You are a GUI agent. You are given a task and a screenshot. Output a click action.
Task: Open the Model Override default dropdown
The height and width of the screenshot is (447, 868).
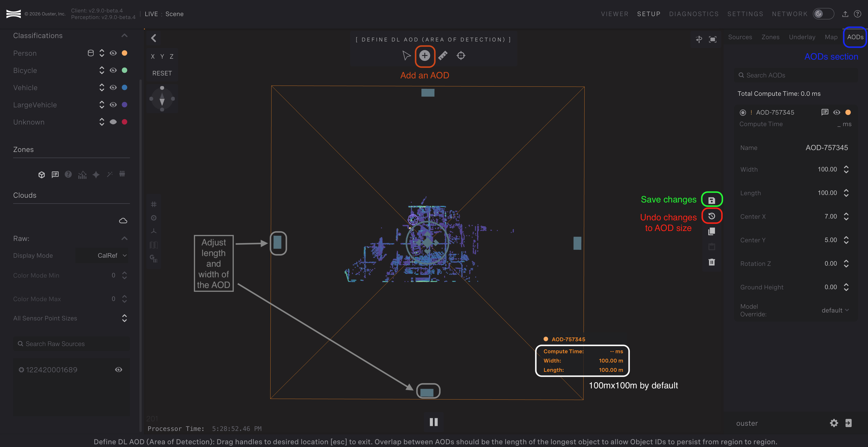[x=835, y=310]
